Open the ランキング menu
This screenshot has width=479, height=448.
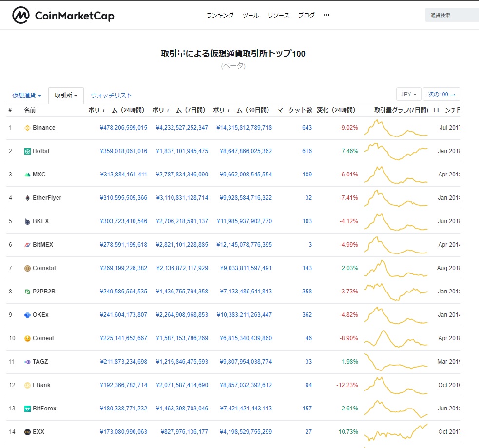pyautogui.click(x=220, y=15)
